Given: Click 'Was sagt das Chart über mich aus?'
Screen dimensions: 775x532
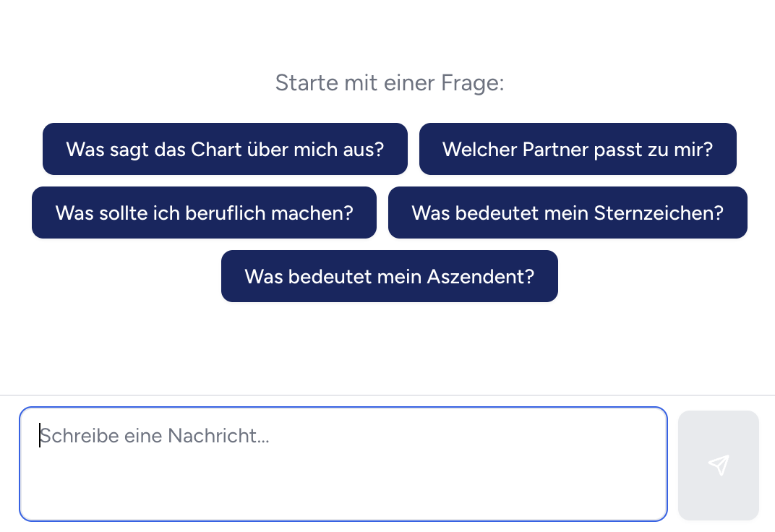Looking at the screenshot, I should tap(225, 149).
